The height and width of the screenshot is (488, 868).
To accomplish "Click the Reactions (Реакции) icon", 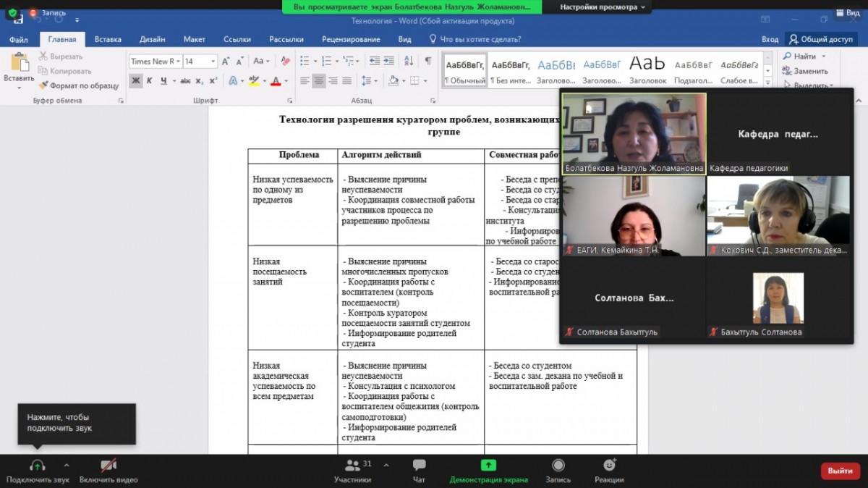I will click(x=609, y=469).
